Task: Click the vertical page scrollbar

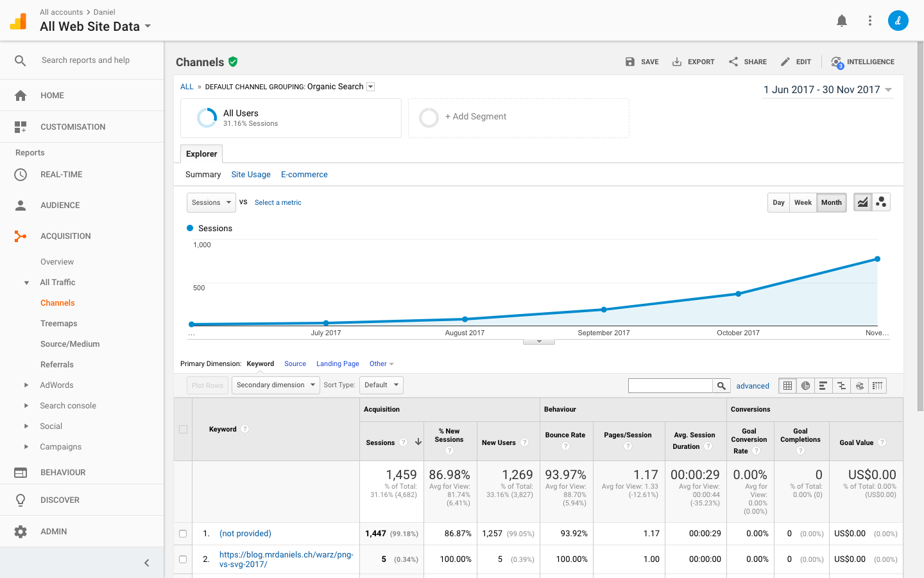Action: (x=920, y=226)
